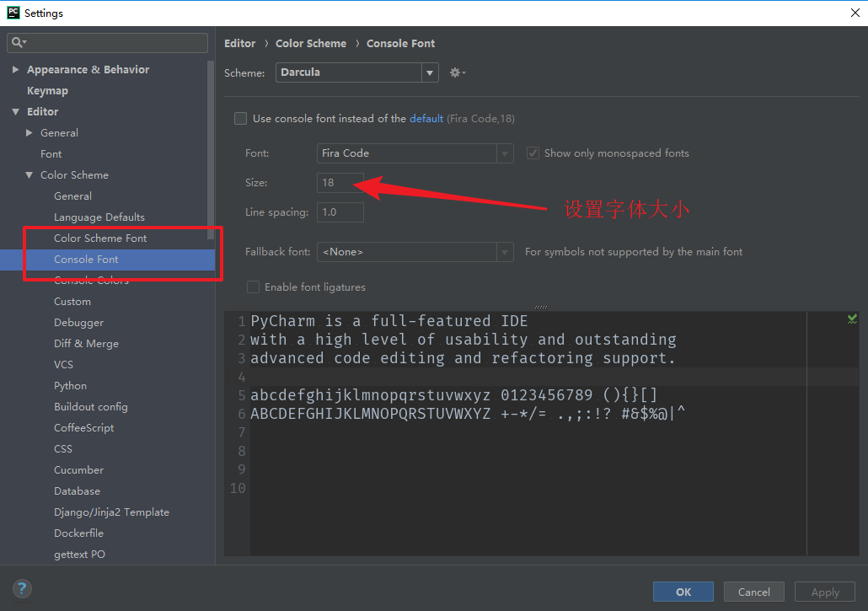This screenshot has width=868, height=611.
Task: Click the magnifier icon in search field
Action: pyautogui.click(x=19, y=42)
